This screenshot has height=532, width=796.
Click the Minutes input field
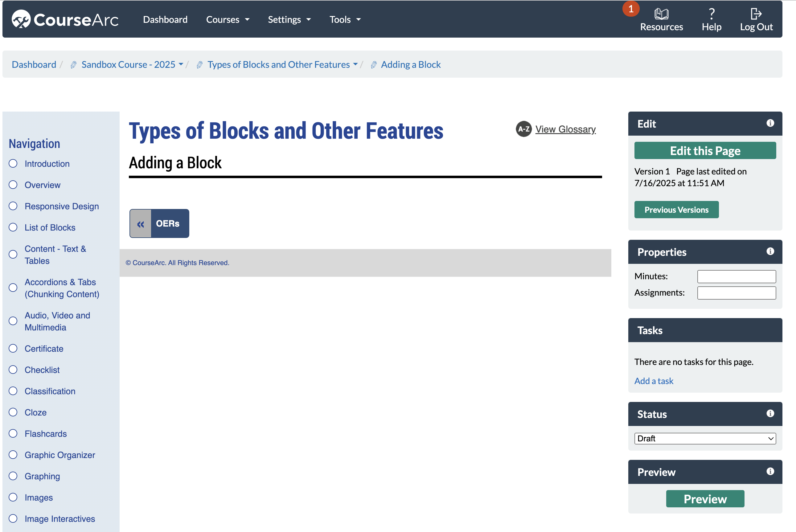click(736, 276)
